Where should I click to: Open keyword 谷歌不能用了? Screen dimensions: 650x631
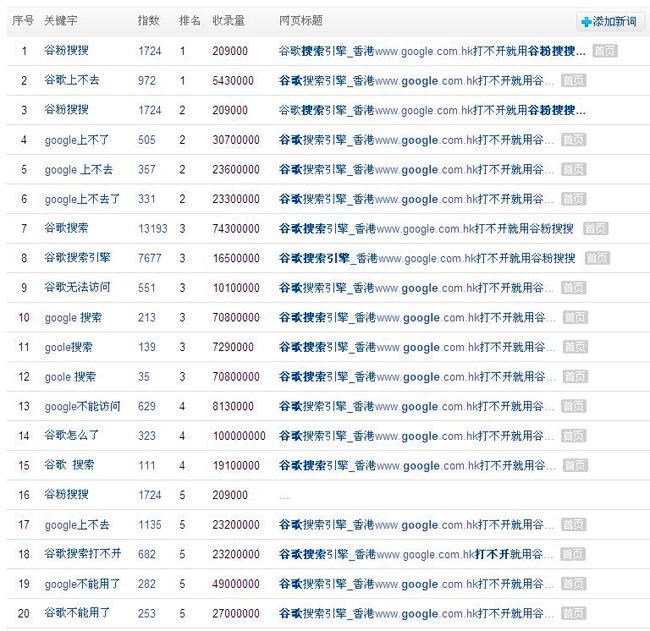click(77, 613)
